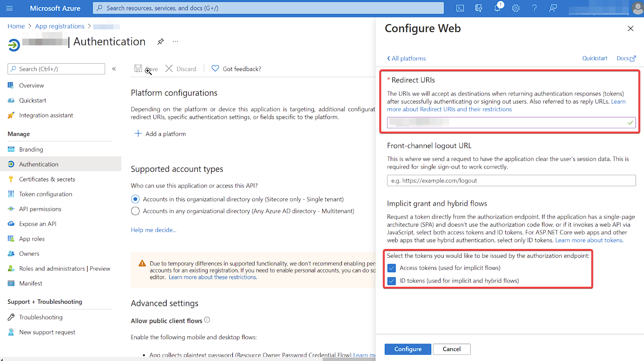Viewport: 644px width, 361px height.
Task: Add a platform
Action: (160, 134)
